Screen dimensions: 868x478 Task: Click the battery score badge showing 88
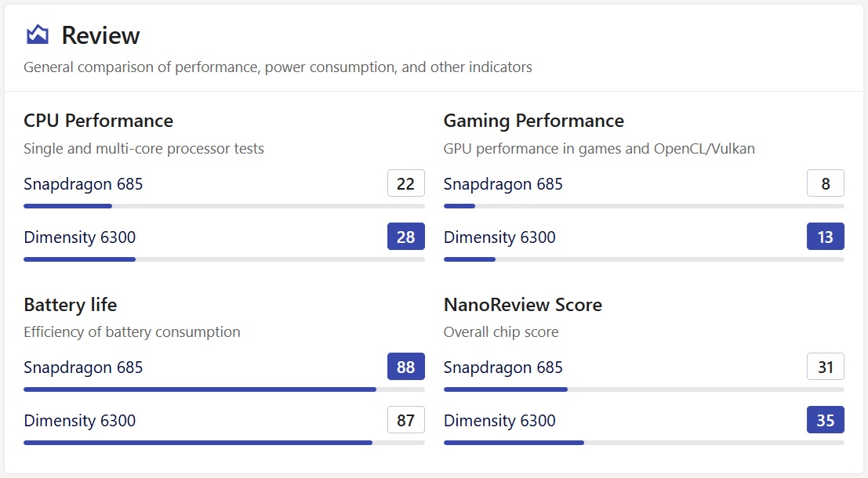(x=405, y=367)
